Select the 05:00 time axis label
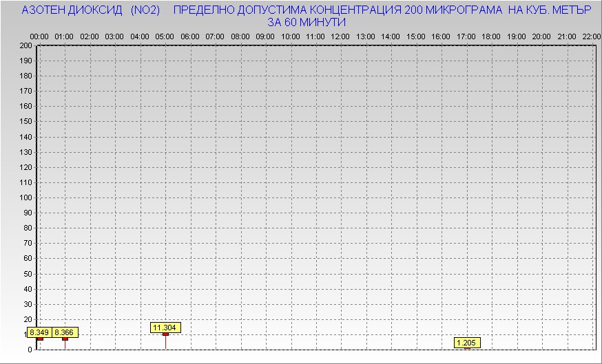The height and width of the screenshot is (364, 602). (x=165, y=36)
